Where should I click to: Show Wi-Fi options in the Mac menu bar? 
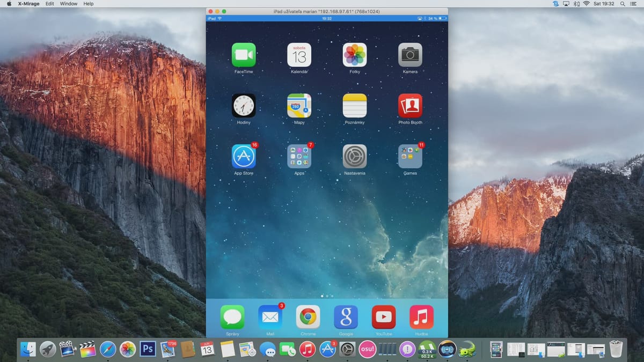[587, 4]
